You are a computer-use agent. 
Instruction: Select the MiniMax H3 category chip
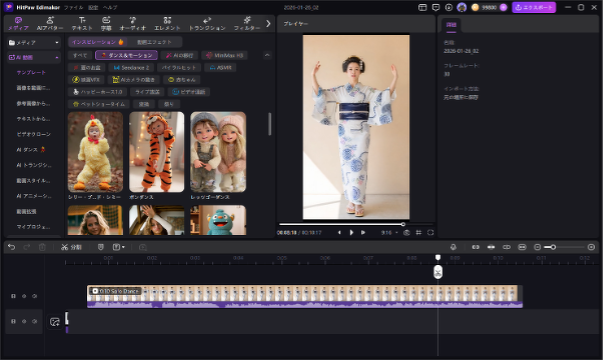225,55
